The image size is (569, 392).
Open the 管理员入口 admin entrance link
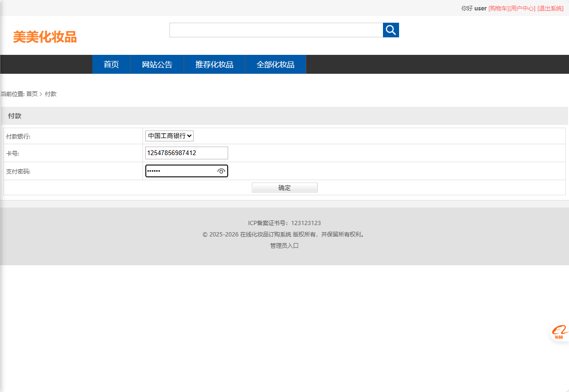[284, 245]
